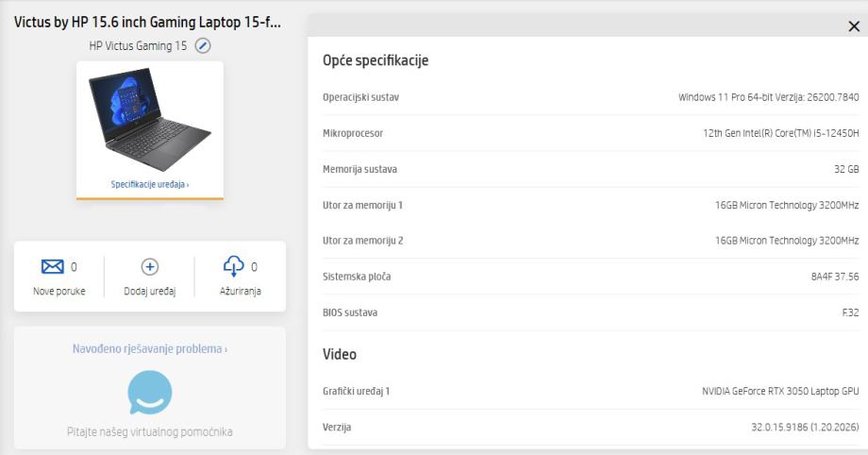Click the Opće specifikacije heading
The width and height of the screenshot is (868, 455).
pyautogui.click(x=376, y=60)
